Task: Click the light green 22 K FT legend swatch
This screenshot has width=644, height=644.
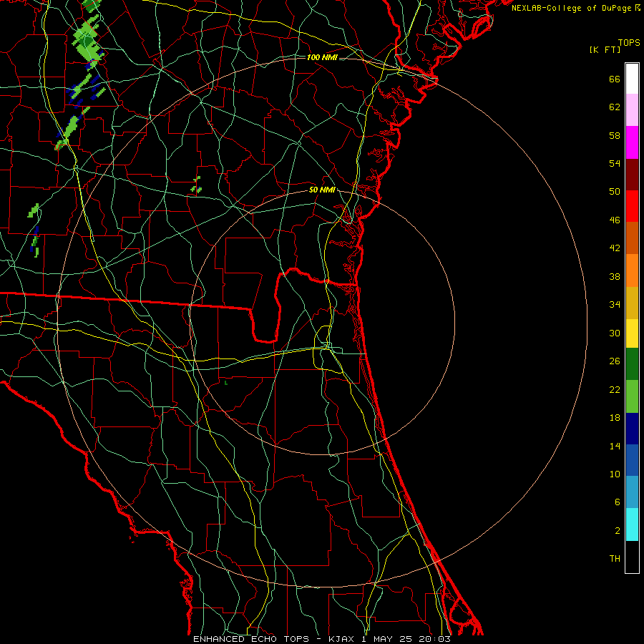Action: [632, 396]
